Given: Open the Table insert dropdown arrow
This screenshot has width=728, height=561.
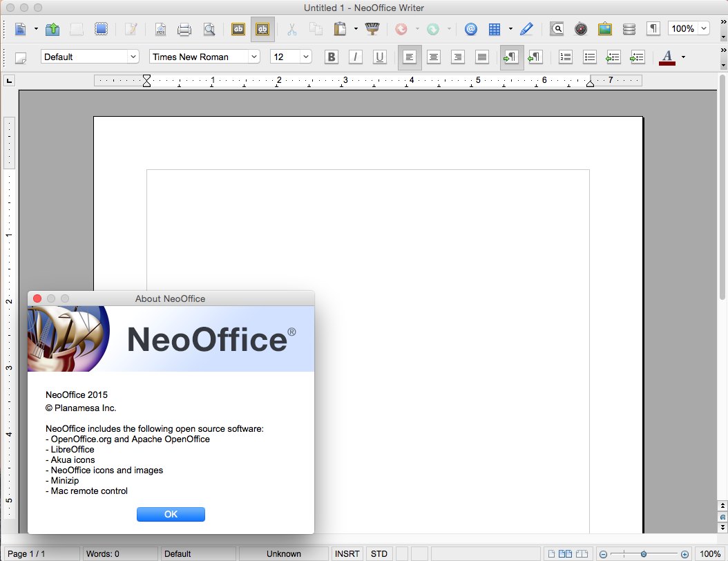Looking at the screenshot, I should click(510, 29).
